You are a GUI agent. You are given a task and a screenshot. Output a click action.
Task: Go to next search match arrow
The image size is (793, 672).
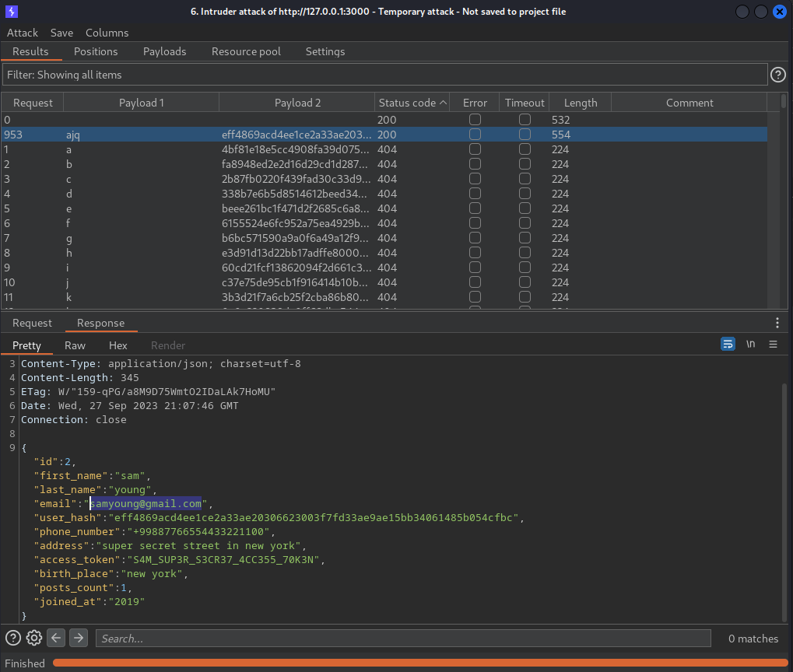(79, 639)
